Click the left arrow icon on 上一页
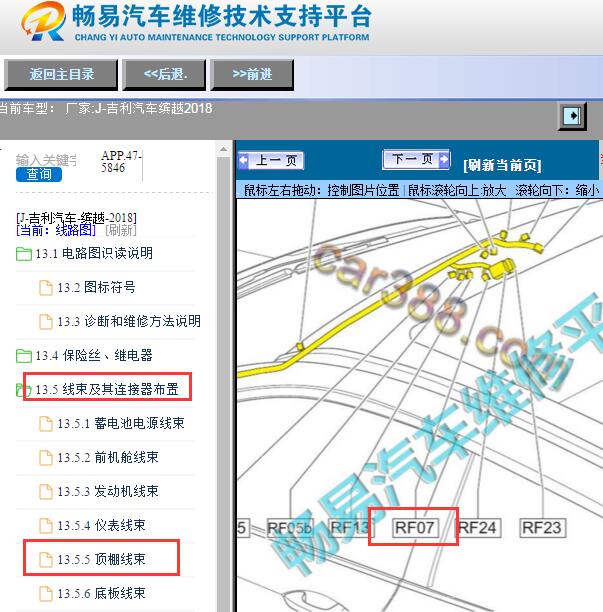This screenshot has height=612, width=603. coord(244,160)
